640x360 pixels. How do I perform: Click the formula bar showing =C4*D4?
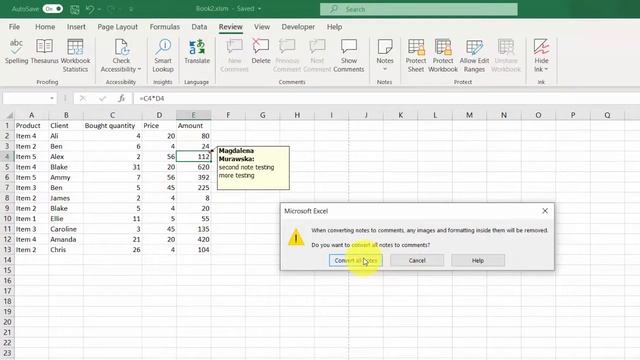386,98
